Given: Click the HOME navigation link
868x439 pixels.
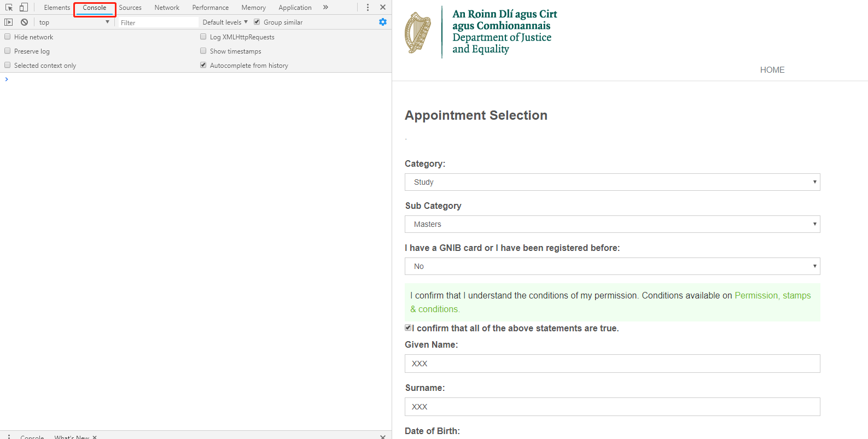Looking at the screenshot, I should coord(772,70).
